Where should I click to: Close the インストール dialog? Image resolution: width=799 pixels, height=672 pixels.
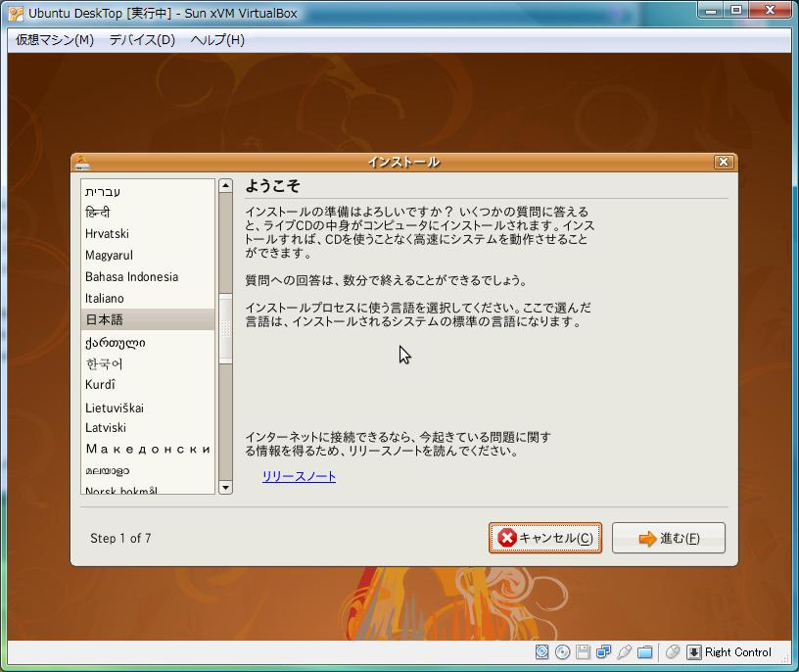(x=723, y=163)
